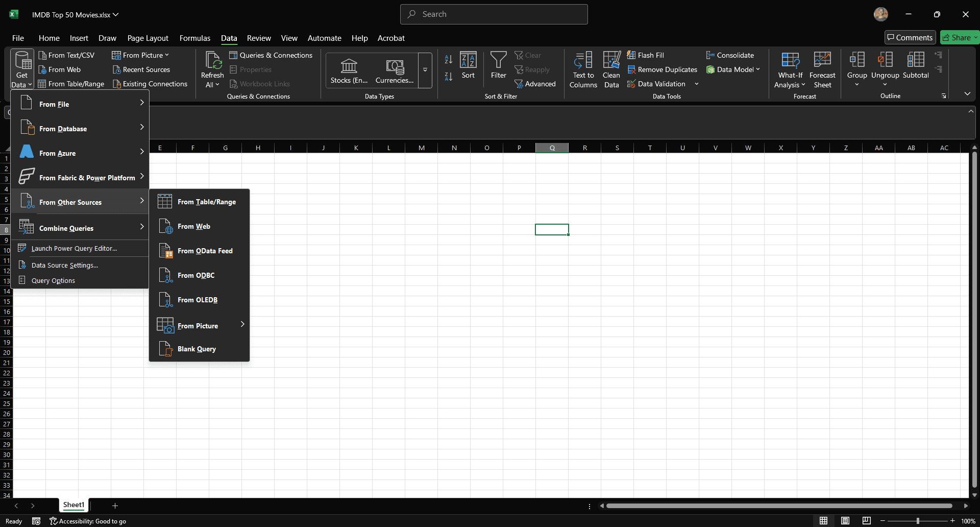Open the Review tab
The width and height of the screenshot is (980, 527).
pos(259,38)
